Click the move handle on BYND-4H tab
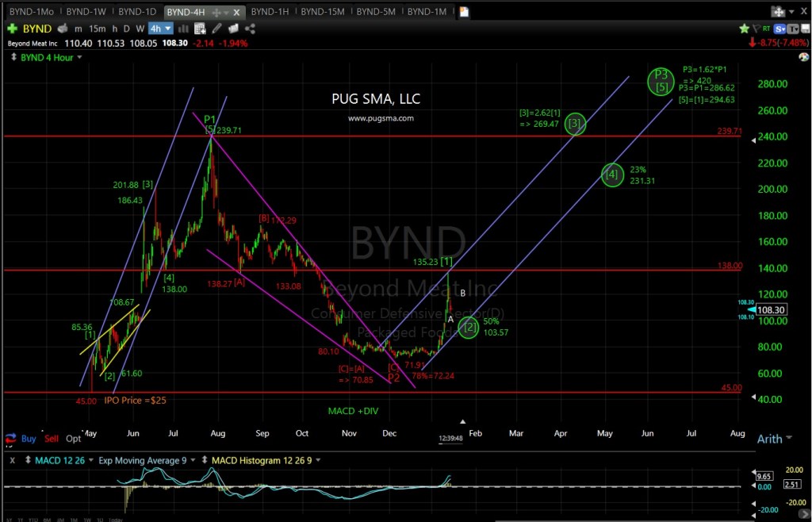The height and width of the screenshot is (522, 812). (216, 11)
